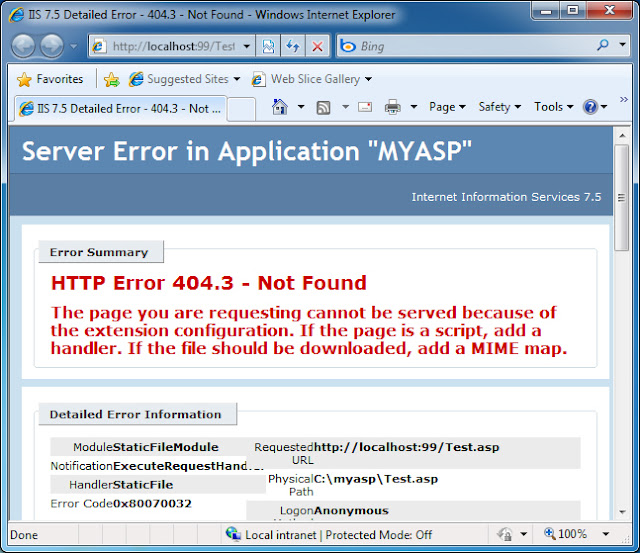
Task: Open the Web Slice Gallery link
Action: [x=311, y=79]
